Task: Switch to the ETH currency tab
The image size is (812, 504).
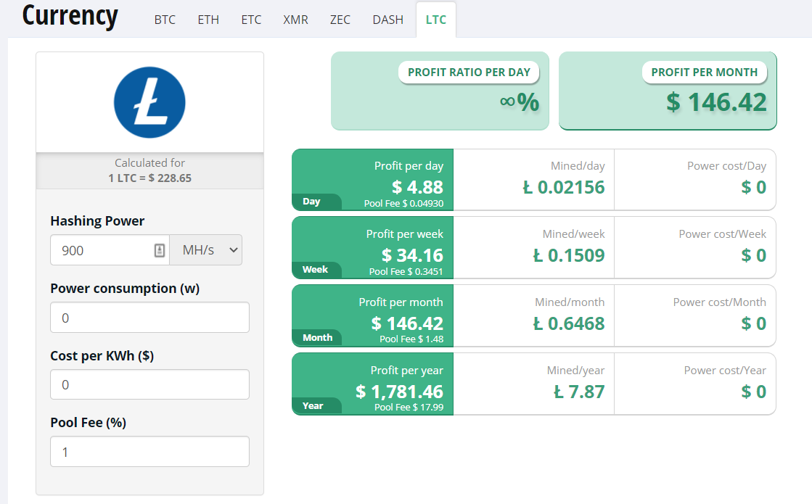Action: [208, 20]
